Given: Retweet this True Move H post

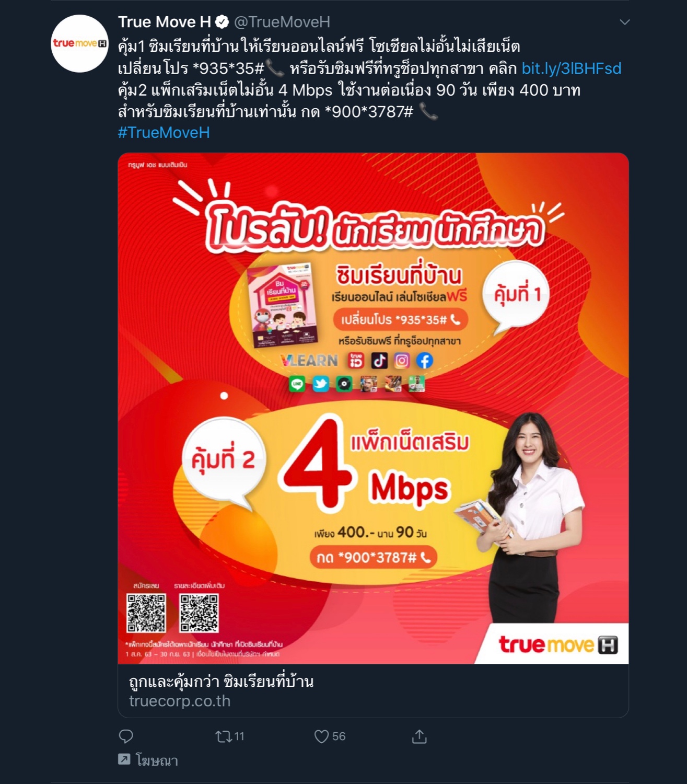Looking at the screenshot, I should [223, 736].
